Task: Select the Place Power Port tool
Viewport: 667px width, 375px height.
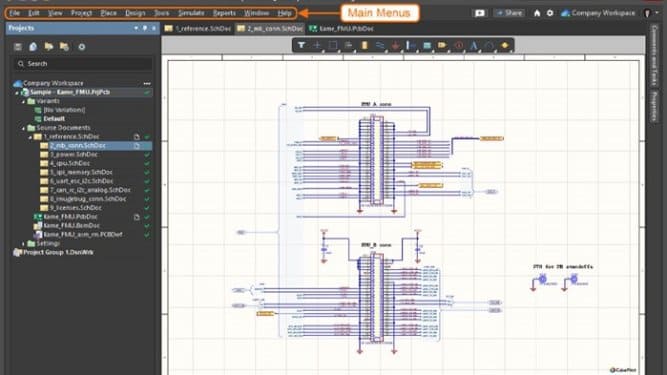Action: point(396,45)
